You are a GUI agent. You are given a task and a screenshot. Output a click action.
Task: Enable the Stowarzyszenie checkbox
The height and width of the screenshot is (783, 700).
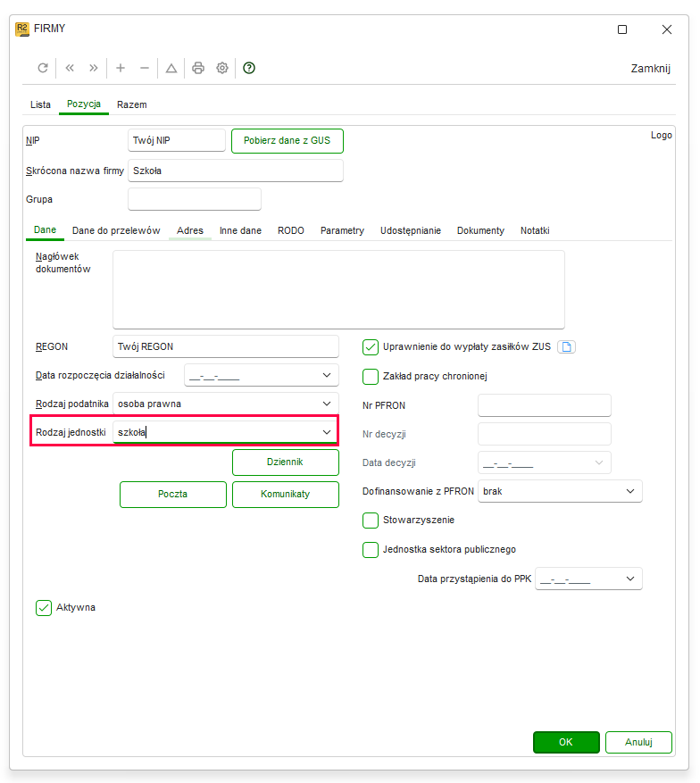371,521
